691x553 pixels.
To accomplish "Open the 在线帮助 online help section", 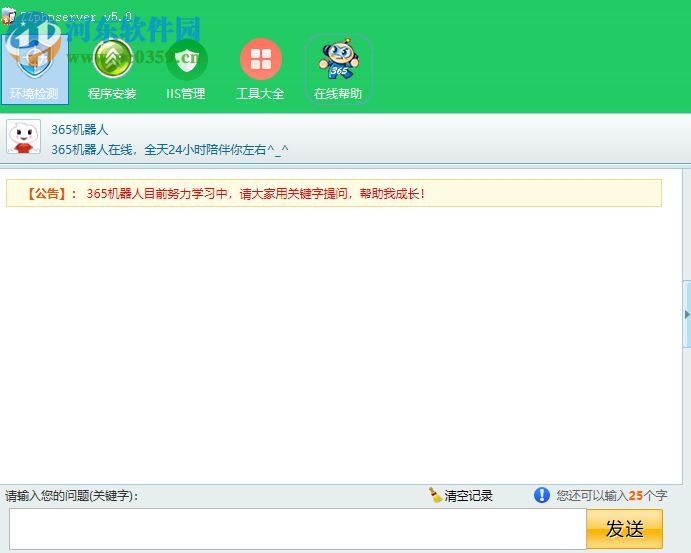I will coord(338,69).
